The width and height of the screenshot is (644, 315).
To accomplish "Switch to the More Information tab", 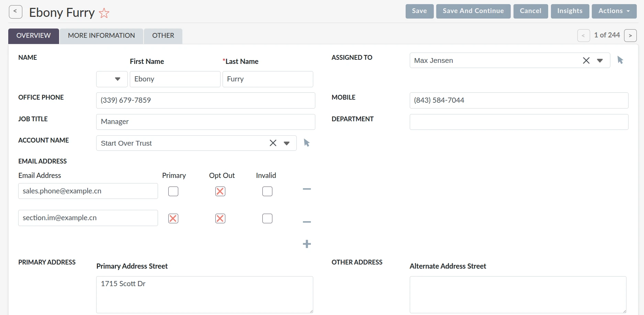I will (101, 36).
